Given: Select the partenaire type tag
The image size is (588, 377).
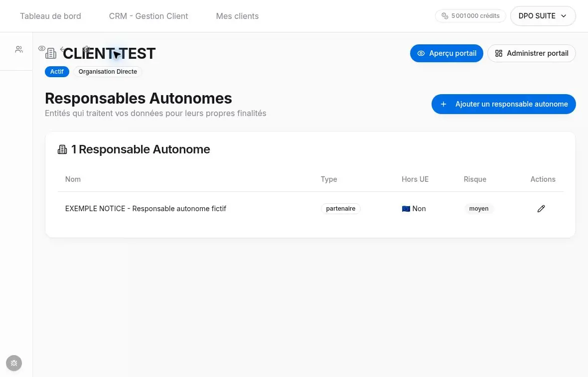Looking at the screenshot, I should (x=340, y=209).
